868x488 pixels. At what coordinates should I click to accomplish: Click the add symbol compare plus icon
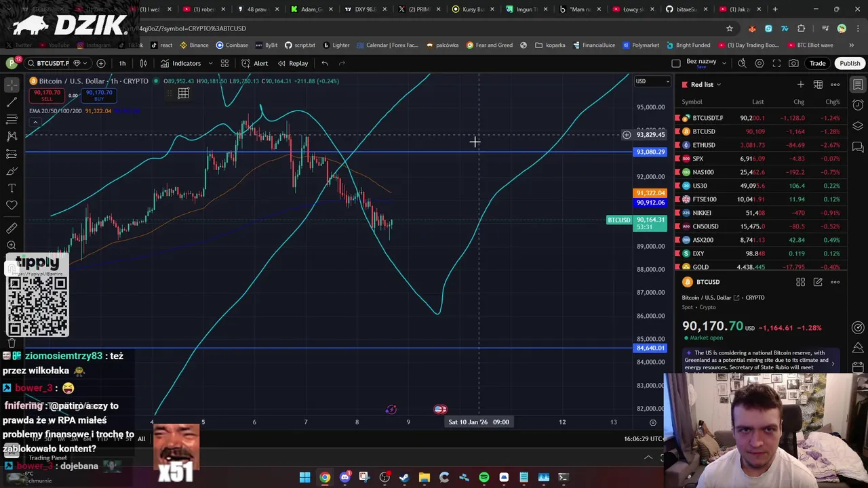(101, 63)
